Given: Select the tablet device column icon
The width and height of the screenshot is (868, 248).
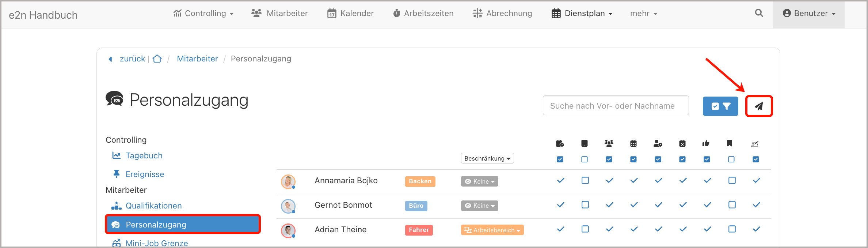Looking at the screenshot, I should tap(585, 143).
